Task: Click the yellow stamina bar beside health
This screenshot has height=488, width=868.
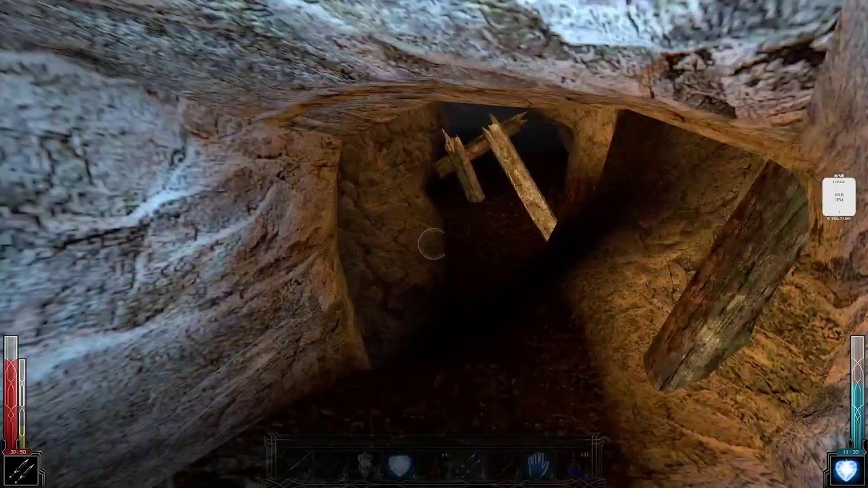Action: pyautogui.click(x=22, y=403)
